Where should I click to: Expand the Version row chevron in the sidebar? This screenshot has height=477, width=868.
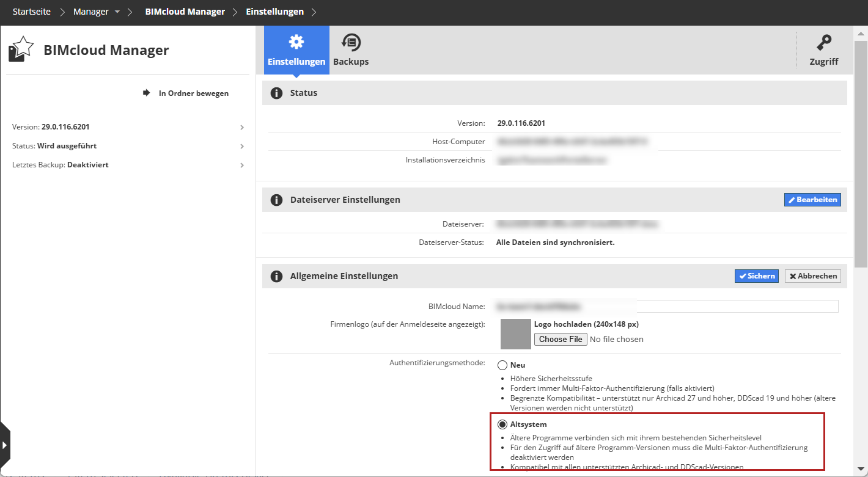click(242, 127)
